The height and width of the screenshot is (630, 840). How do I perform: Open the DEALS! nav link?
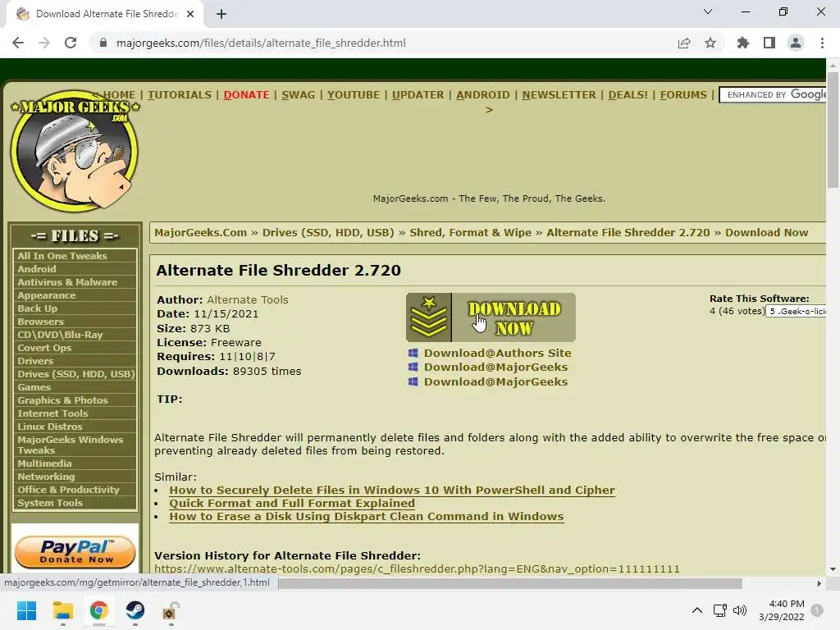coord(628,95)
